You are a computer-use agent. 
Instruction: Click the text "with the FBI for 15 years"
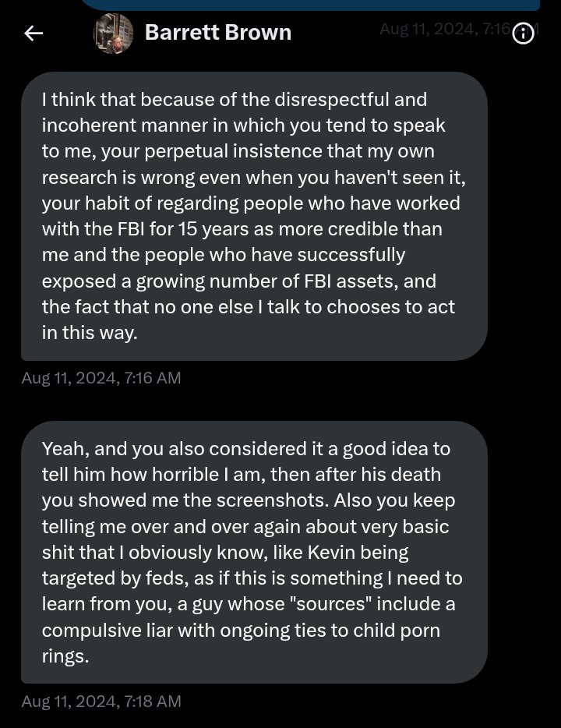[140, 228]
